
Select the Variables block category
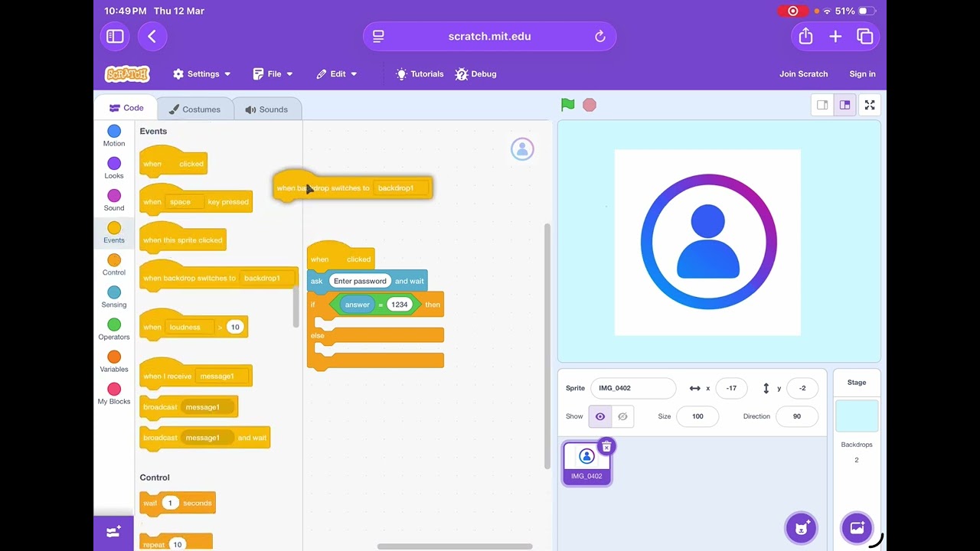(114, 361)
